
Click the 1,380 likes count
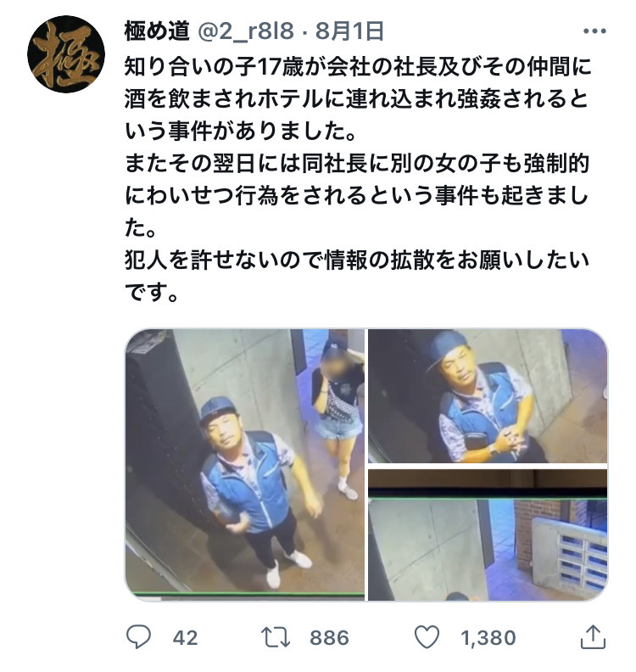(488, 638)
